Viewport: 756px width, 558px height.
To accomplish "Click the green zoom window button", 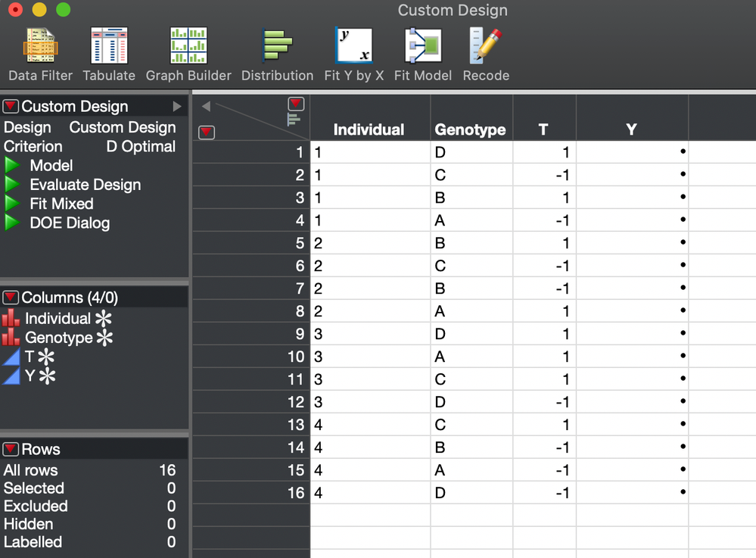I will 63,9.
